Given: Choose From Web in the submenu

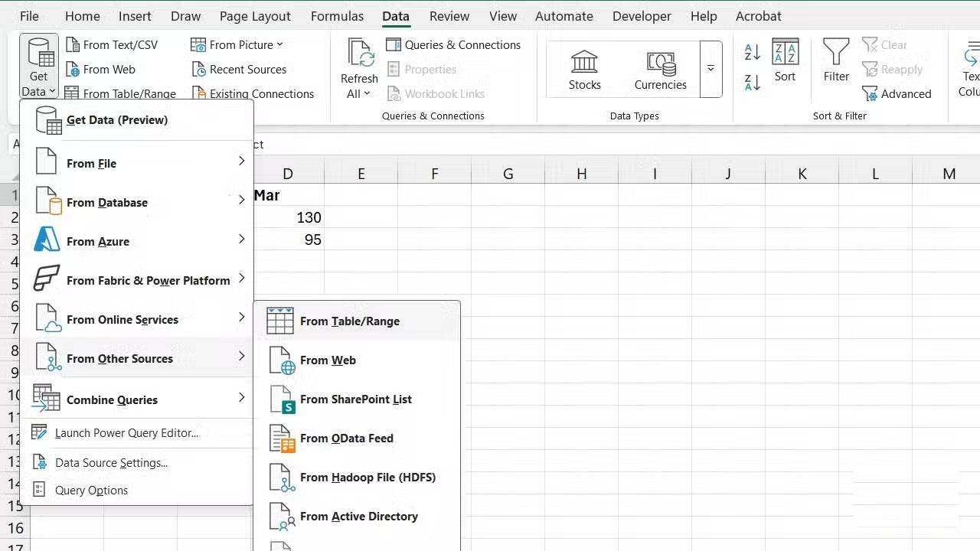Looking at the screenshot, I should coord(357,360).
